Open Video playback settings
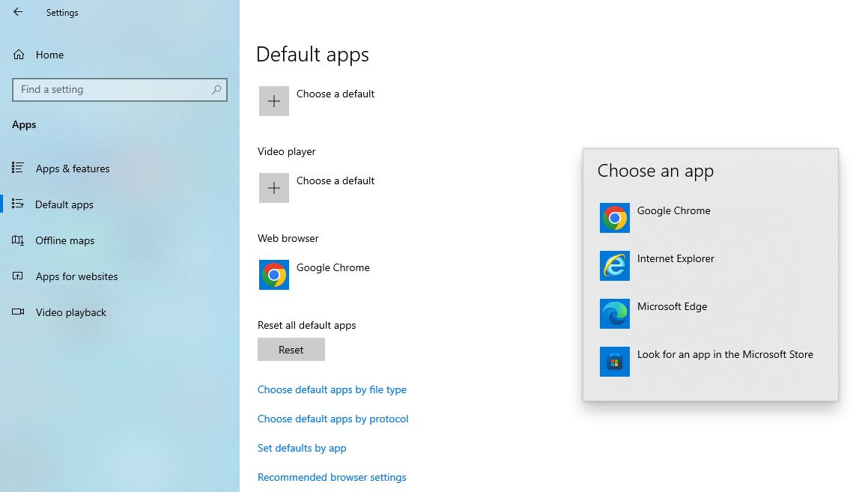This screenshot has height=492, width=868. point(70,312)
